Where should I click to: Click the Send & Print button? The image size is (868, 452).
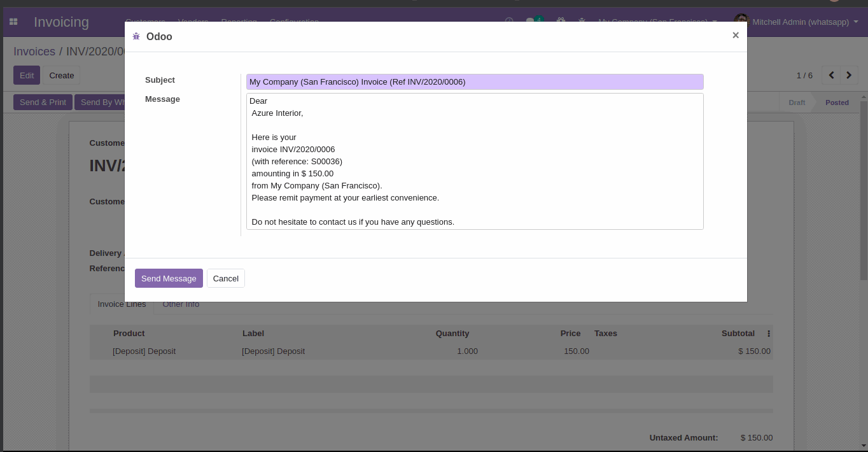pos(43,102)
